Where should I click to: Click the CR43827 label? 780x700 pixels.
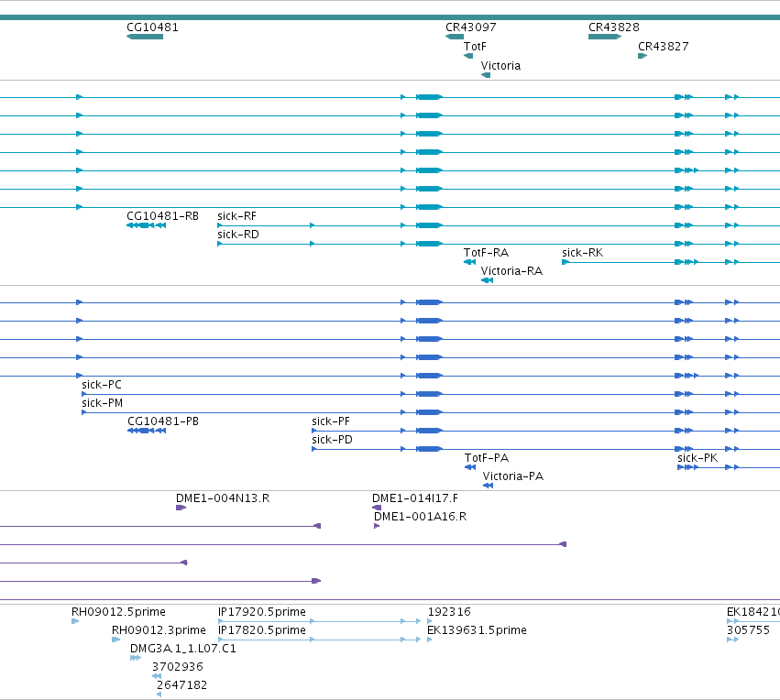[663, 47]
